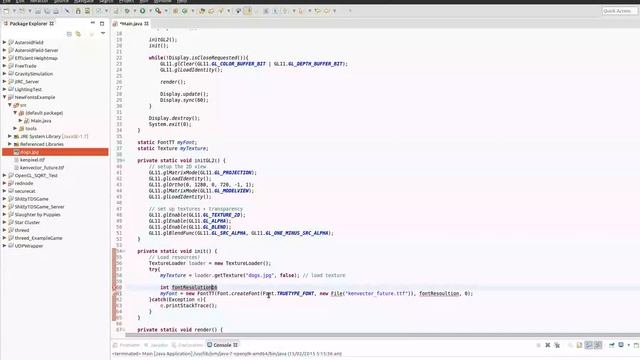The width and height of the screenshot is (640, 360).
Task: Toggle Link with Editor in Package Explorer
Action: (78, 34)
